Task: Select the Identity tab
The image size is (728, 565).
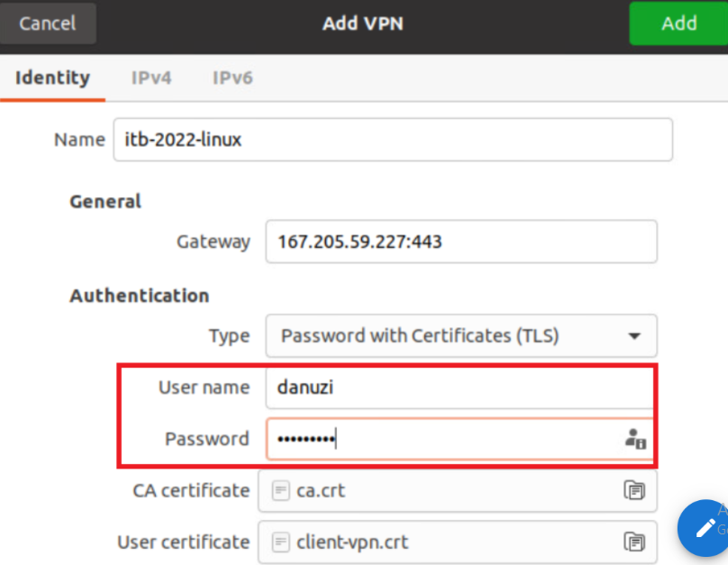Action: click(x=53, y=77)
